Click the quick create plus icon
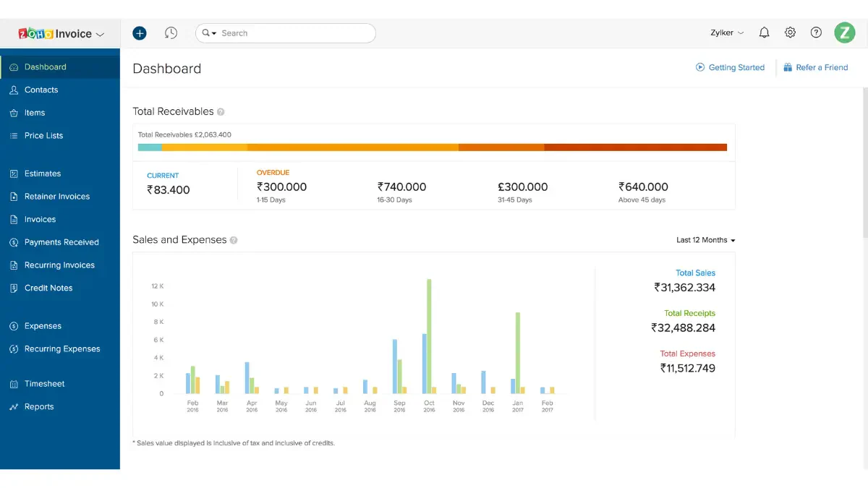 coord(140,33)
